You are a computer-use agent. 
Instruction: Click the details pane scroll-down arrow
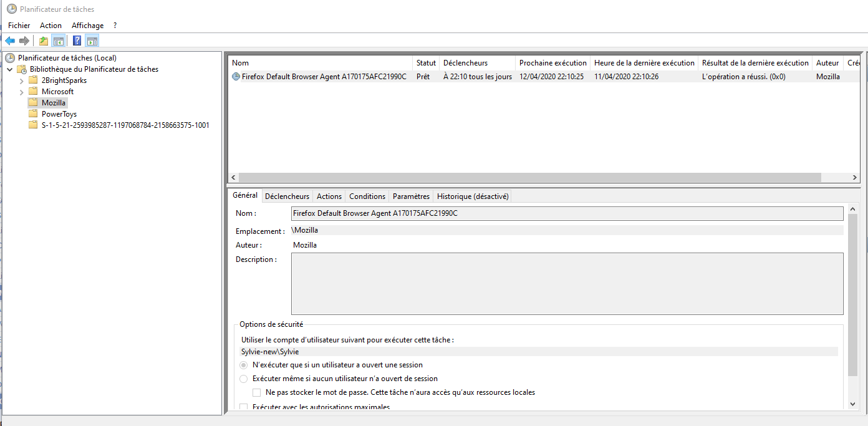tap(853, 404)
